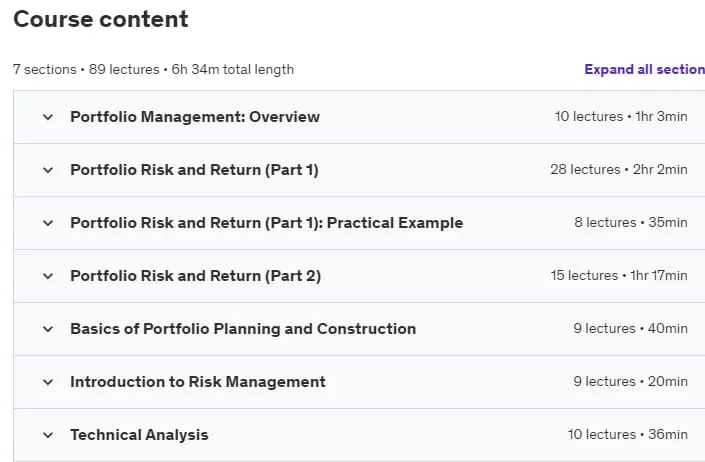The image size is (705, 462).
Task: Open Portfolio Risk and Return (Part 1) title
Action: click(194, 170)
